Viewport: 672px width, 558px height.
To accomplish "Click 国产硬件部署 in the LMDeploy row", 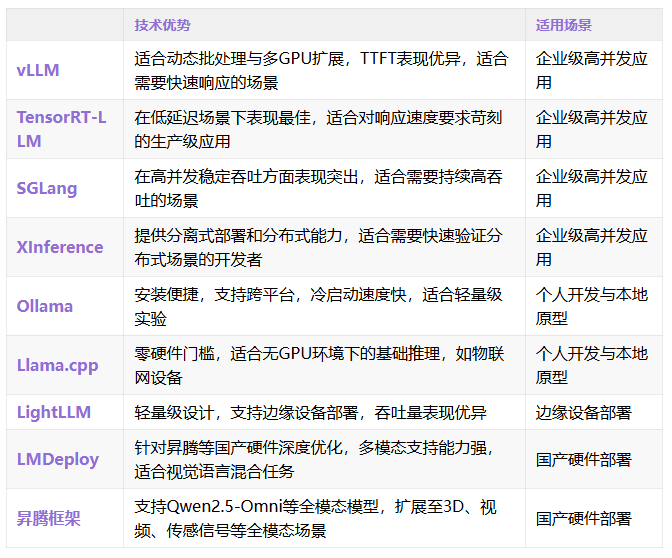I will (583, 459).
